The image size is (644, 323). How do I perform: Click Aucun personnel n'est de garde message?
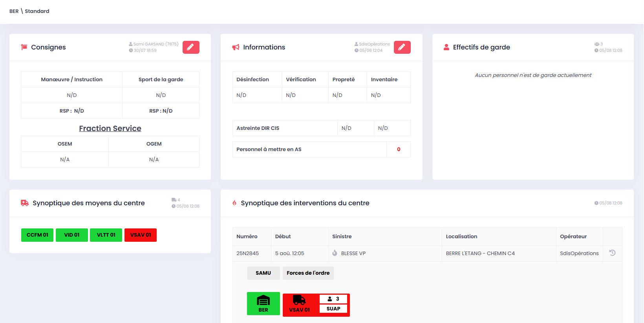tap(533, 75)
